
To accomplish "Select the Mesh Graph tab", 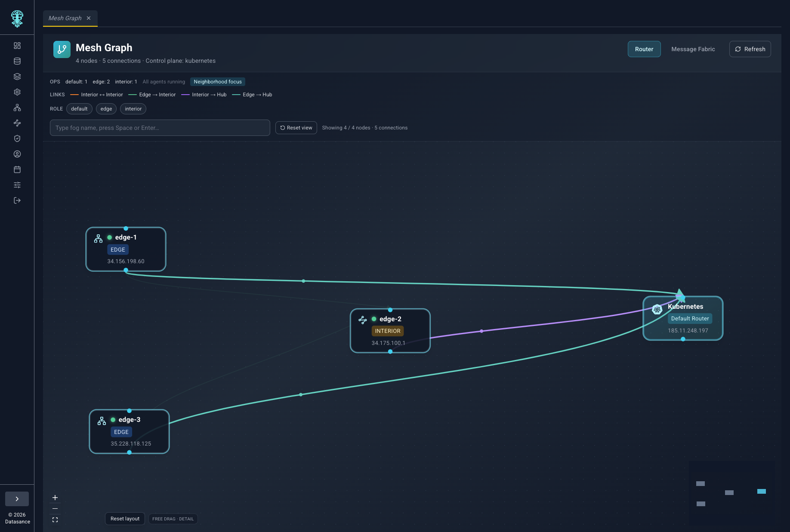I will 65,18.
